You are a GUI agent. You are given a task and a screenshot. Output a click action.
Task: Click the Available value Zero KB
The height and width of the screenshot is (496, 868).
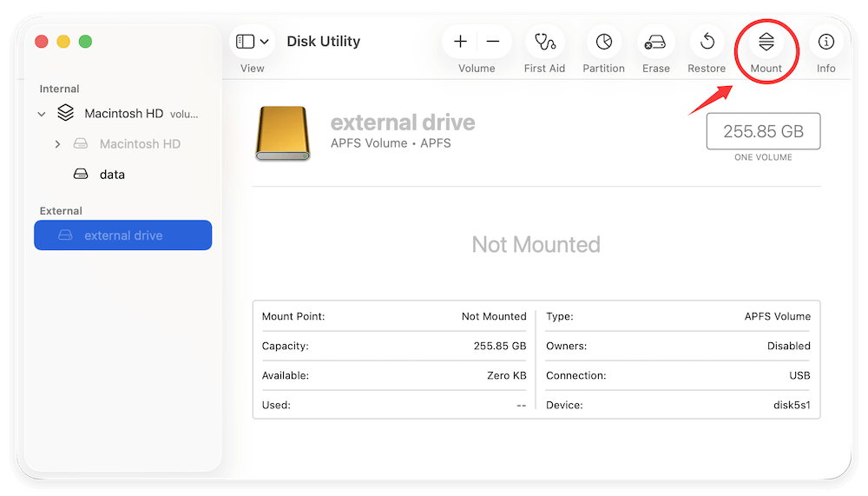[507, 376]
